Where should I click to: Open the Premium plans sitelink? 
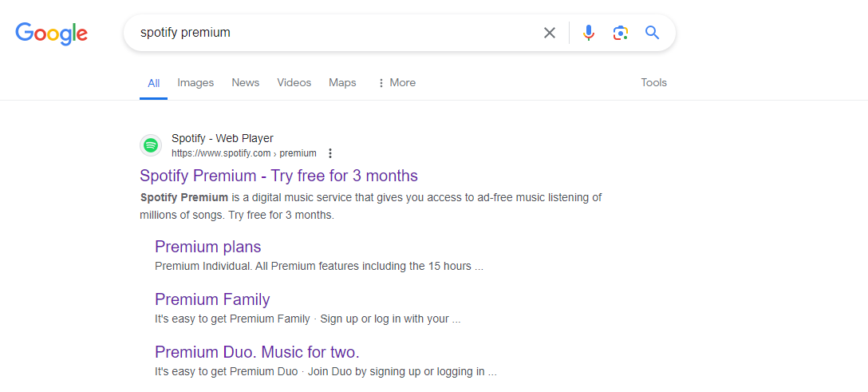[207, 247]
